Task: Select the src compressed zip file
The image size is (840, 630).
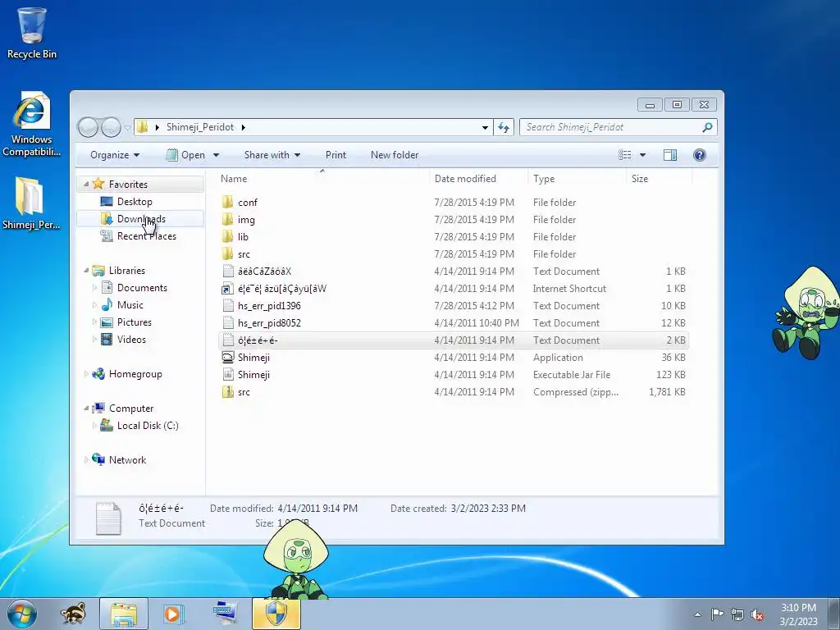Action: [x=453, y=391]
